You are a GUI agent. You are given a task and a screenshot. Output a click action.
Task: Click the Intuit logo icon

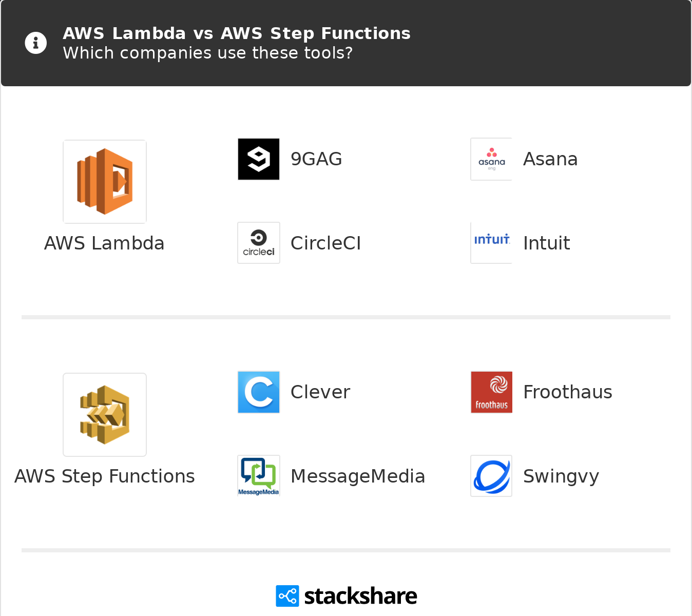pyautogui.click(x=491, y=243)
